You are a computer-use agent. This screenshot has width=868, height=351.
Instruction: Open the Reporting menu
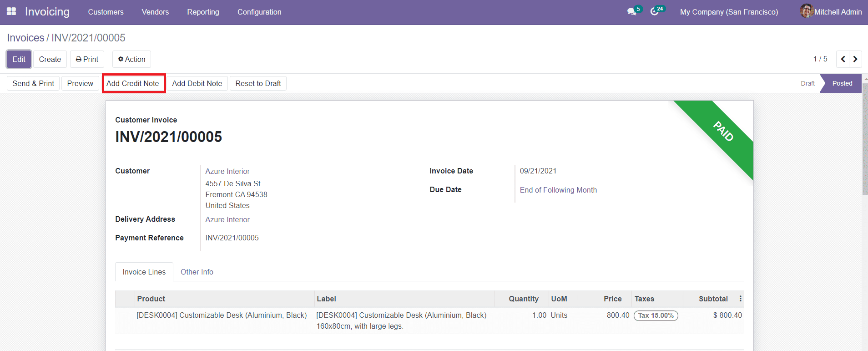point(203,12)
